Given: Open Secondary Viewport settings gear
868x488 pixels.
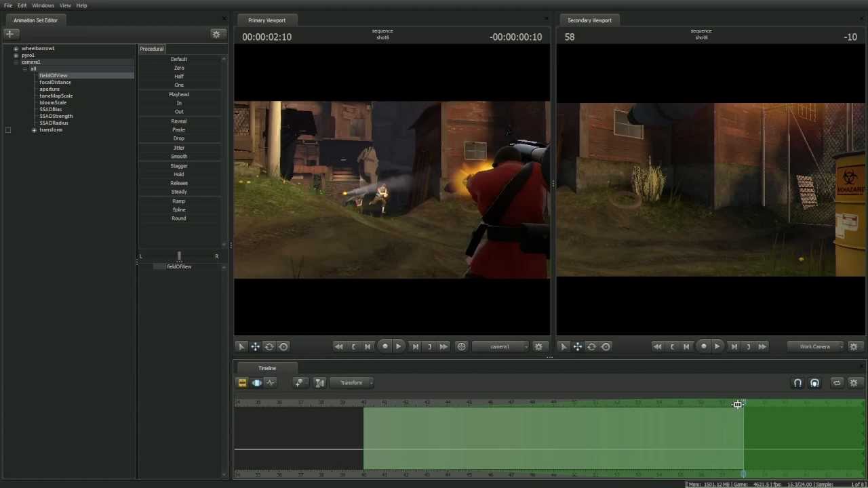Looking at the screenshot, I should coord(854,346).
